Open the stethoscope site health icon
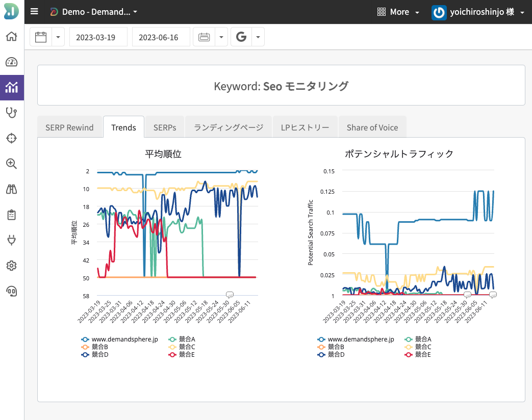 (x=12, y=113)
